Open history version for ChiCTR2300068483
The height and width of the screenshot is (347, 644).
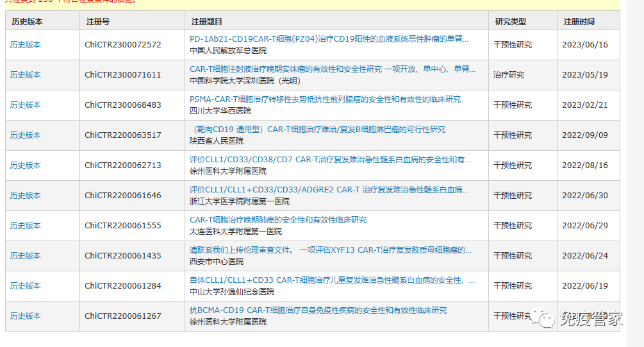[26, 105]
